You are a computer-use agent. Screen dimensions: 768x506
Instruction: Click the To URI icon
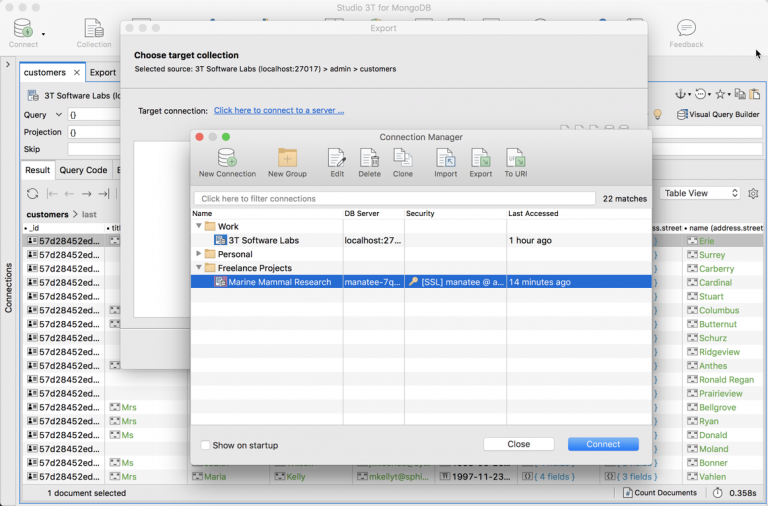(515, 158)
